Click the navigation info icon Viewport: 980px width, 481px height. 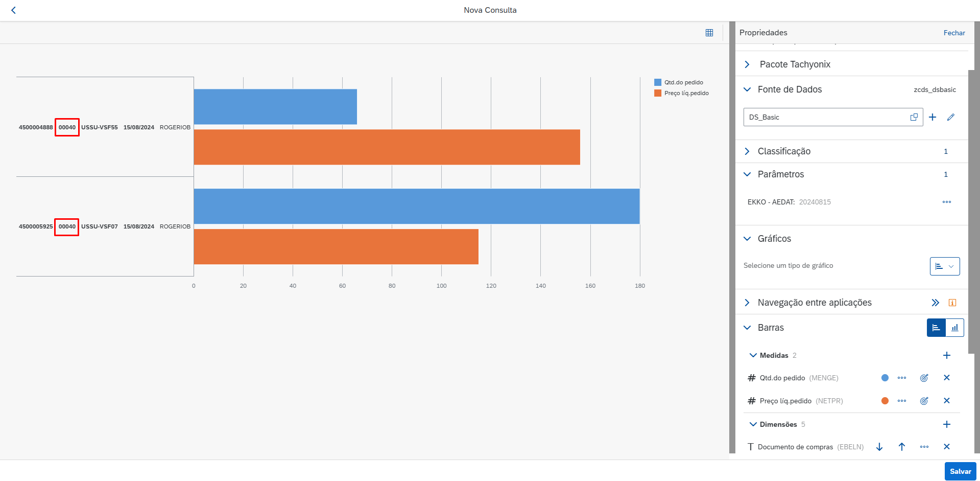[x=952, y=303]
